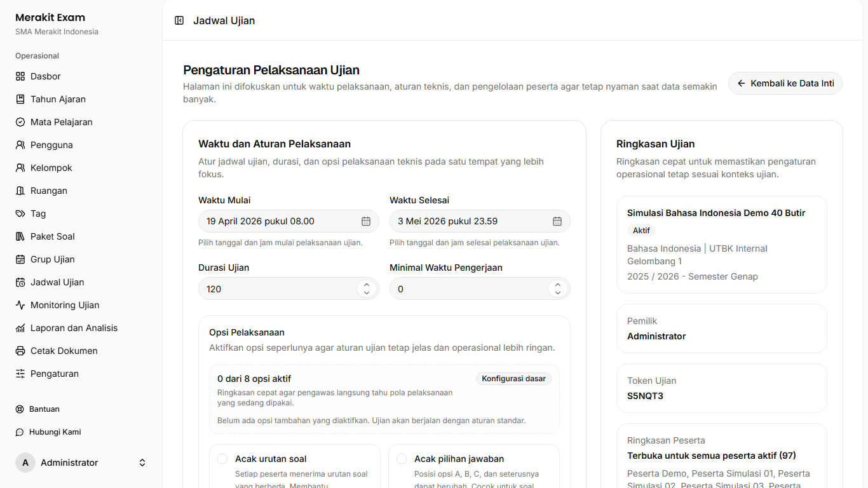The image size is (868, 488).
Task: Go to Monitoring Ujian page
Action: coord(81,305)
